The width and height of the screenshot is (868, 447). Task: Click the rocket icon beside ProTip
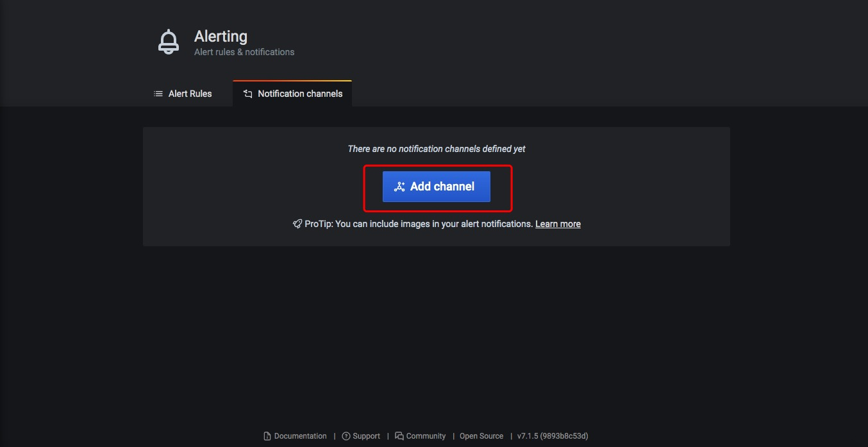[x=297, y=224]
